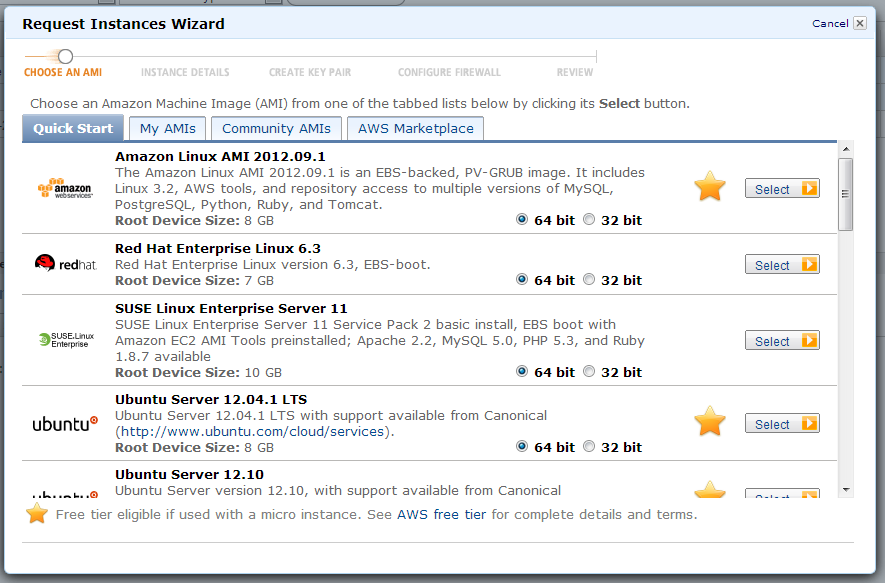Viewport: 885px width, 583px height.
Task: Click the Amazon Linux AMI 2012.09.1 title
Action: (220, 156)
